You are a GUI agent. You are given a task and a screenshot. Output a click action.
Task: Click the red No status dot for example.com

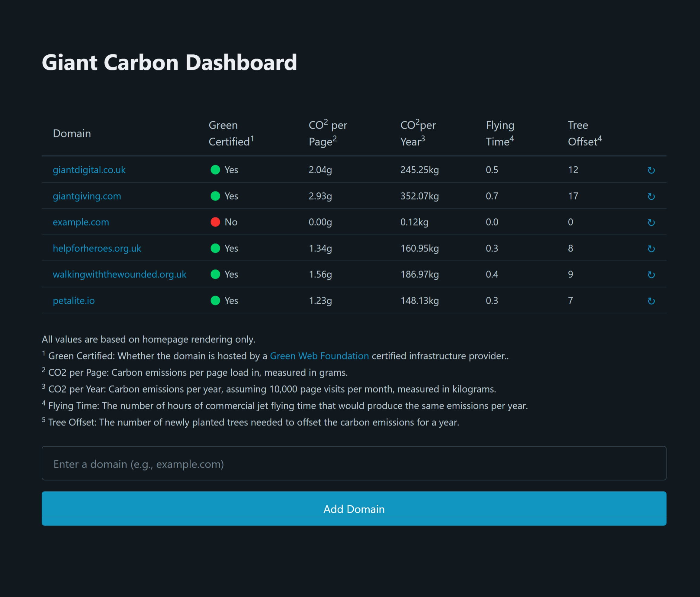[x=215, y=222]
